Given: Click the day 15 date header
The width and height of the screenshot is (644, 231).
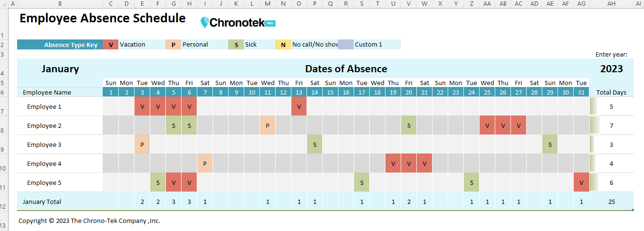Looking at the screenshot, I should click(330, 92).
